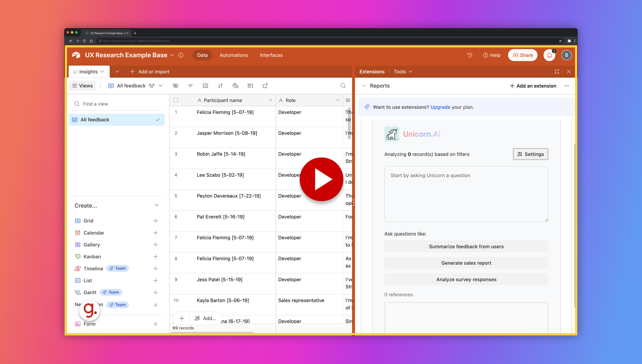
Task: Add a new Form view
Action: [x=156, y=324]
